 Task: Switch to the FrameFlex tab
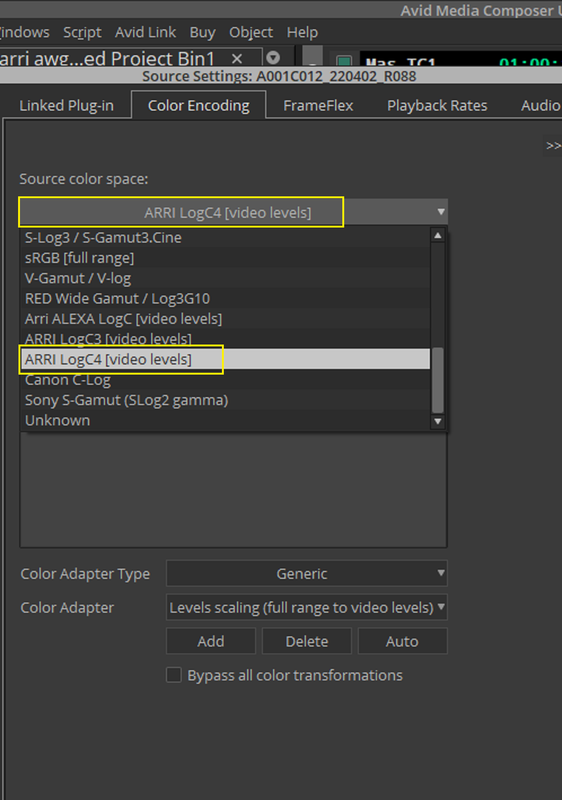[x=318, y=106]
